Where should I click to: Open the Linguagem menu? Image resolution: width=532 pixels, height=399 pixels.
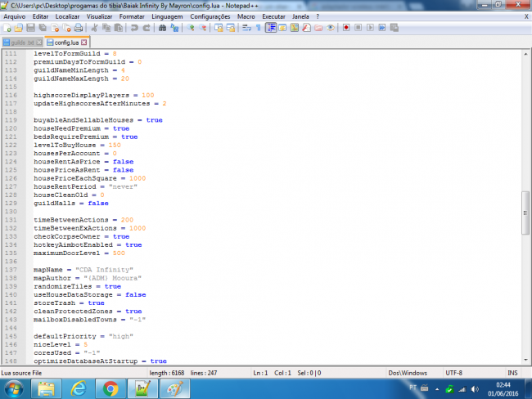point(167,16)
